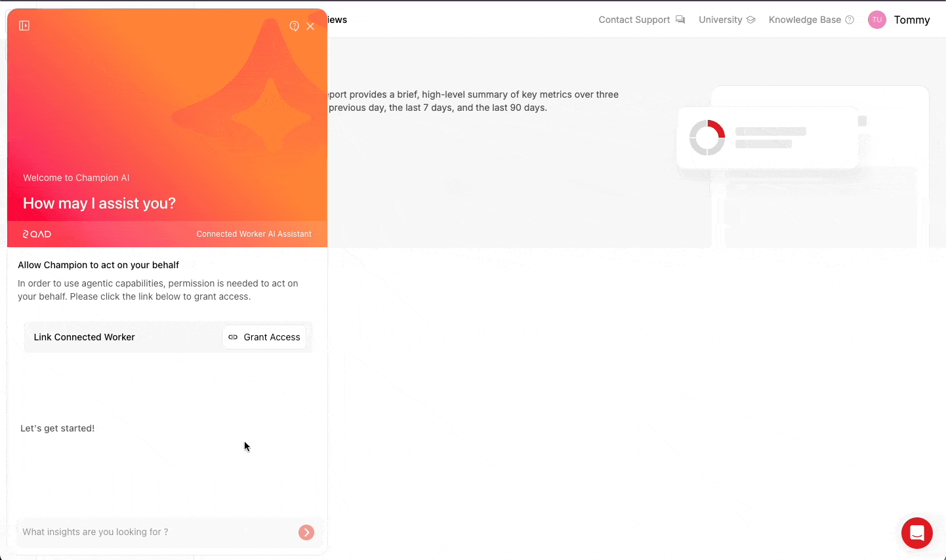This screenshot has height=560, width=946.
Task: Select the University navigation item
Action: (x=721, y=20)
